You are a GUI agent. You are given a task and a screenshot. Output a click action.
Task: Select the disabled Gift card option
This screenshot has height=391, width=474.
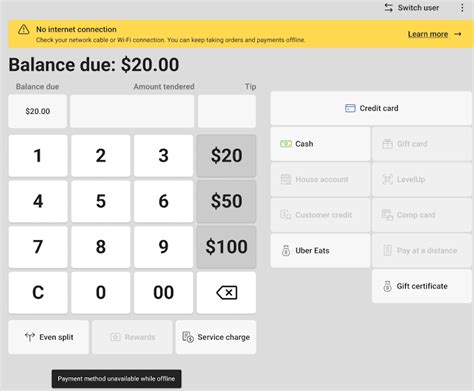[422, 144]
